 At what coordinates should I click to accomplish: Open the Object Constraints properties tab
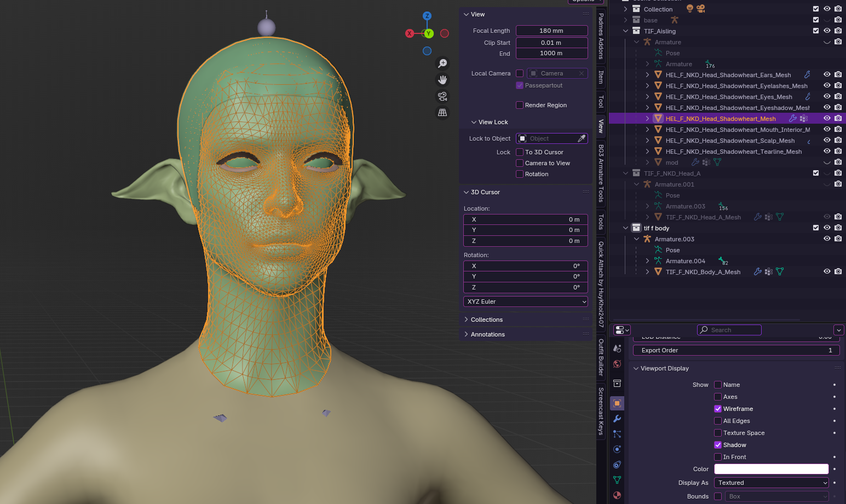coord(617,465)
